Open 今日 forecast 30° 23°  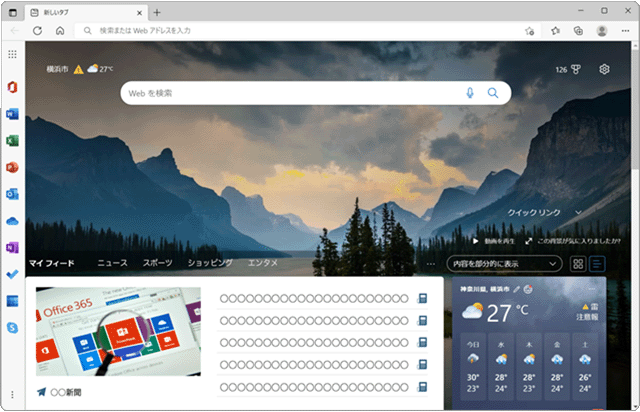tap(473, 367)
